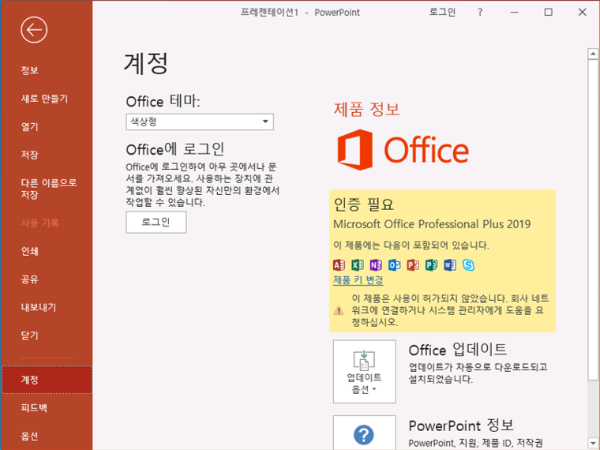Image resolution: width=600 pixels, height=450 pixels.
Task: Click the 제품 키 변경 link
Action: [358, 280]
